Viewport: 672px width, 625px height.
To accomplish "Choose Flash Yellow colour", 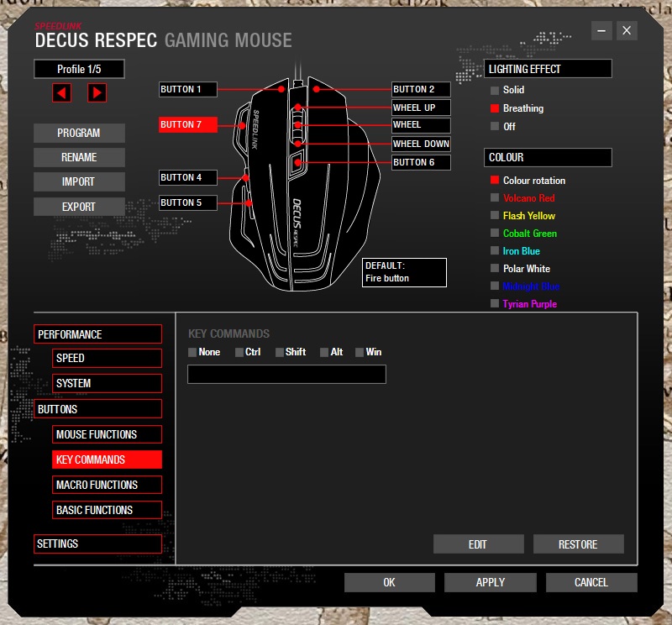I will [x=495, y=215].
